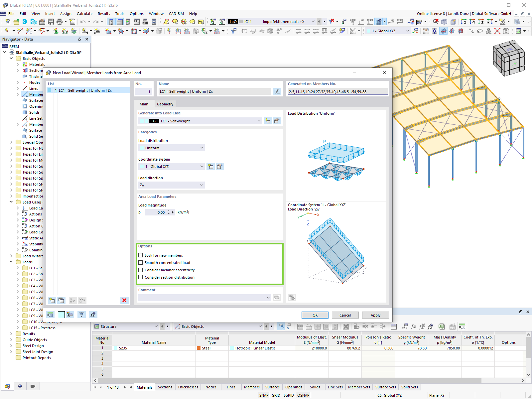Open the Comment dropdown list
Viewport: 532px width, 399px height.
268,298
